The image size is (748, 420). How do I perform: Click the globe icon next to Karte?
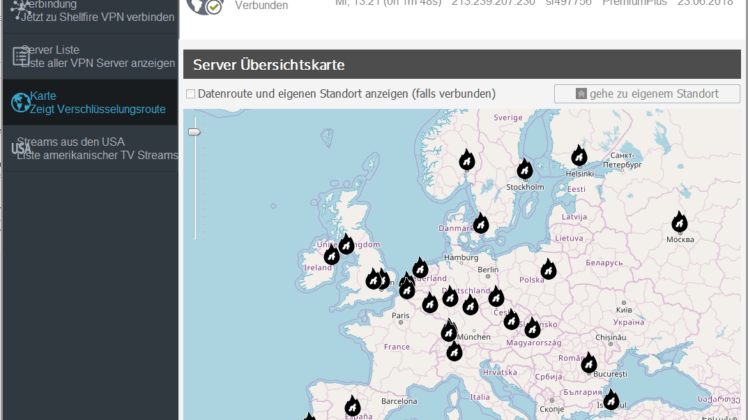[21, 103]
